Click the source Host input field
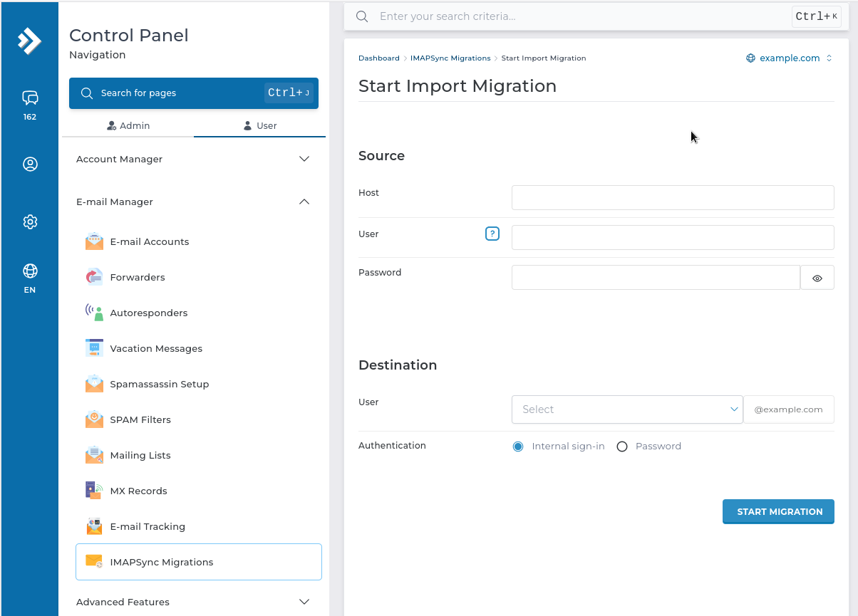Screen dimensions: 858x616 coord(672,197)
